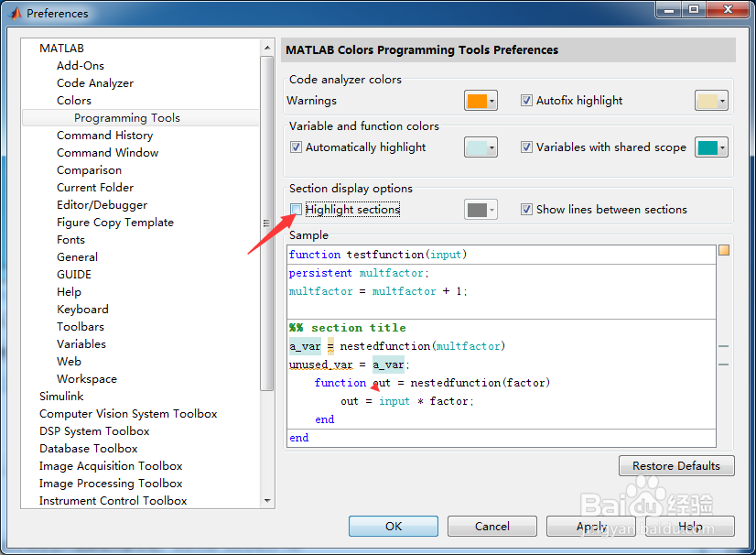This screenshot has width=756, height=555.
Task: Open Warnings color dropdown arrow
Action: click(491, 101)
